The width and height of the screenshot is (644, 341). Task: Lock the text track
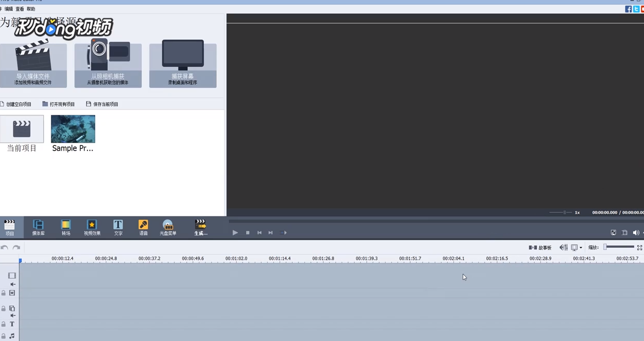click(4, 324)
